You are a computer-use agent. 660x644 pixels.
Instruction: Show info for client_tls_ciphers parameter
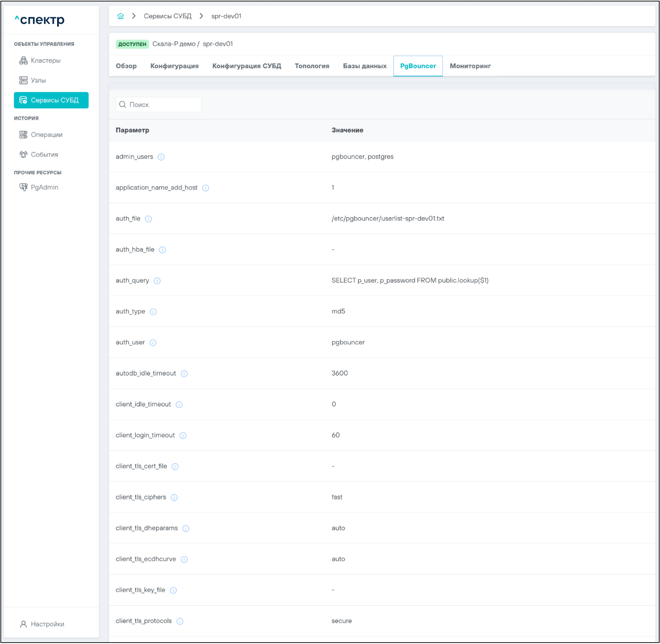click(x=174, y=498)
